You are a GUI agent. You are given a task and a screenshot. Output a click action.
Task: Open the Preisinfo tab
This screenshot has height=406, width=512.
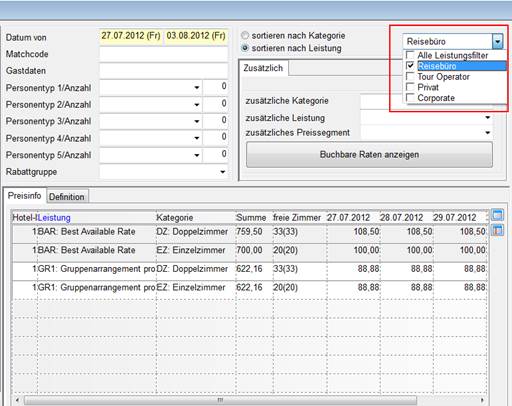pos(24,195)
